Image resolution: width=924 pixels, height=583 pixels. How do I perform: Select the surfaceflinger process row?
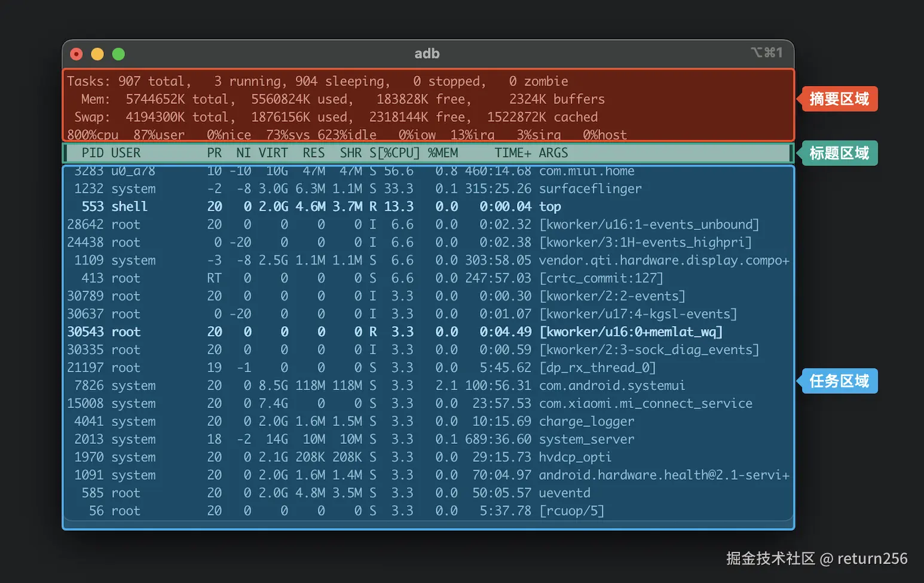coord(429,189)
